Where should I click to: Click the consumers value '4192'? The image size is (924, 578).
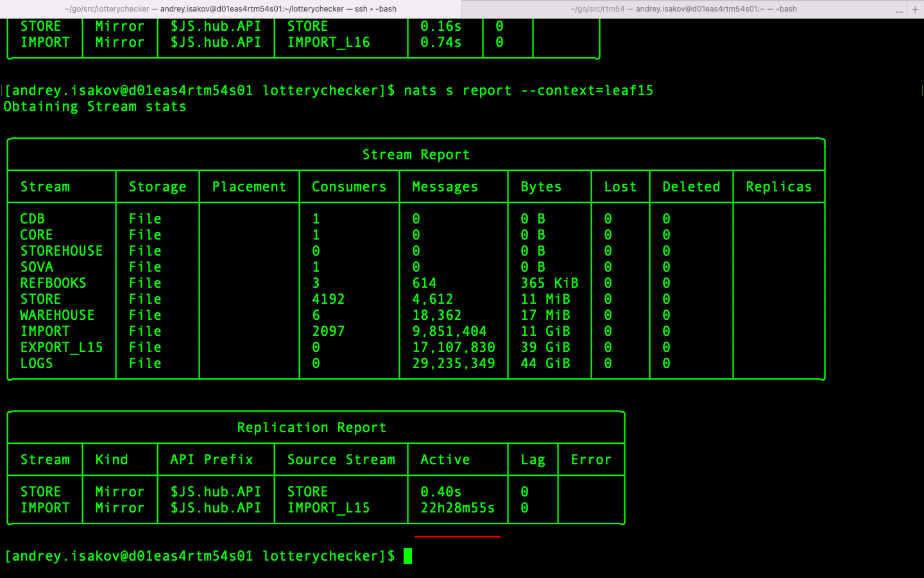click(329, 299)
